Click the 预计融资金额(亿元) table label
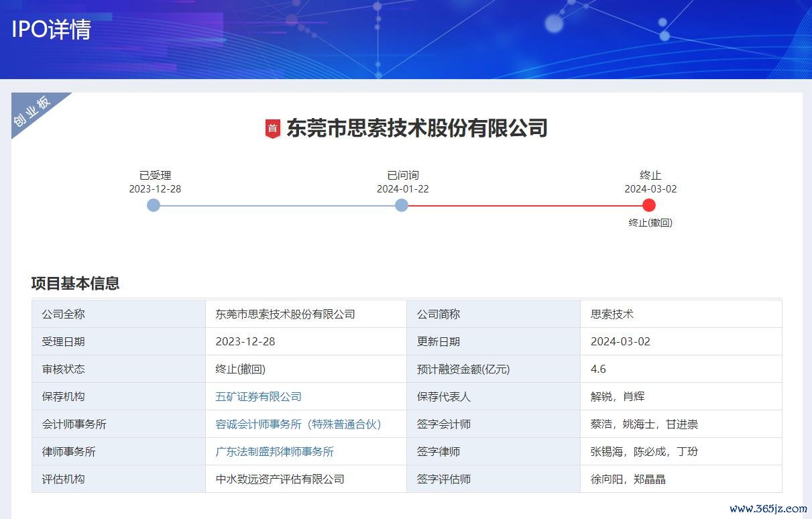812x519 pixels. point(463,369)
